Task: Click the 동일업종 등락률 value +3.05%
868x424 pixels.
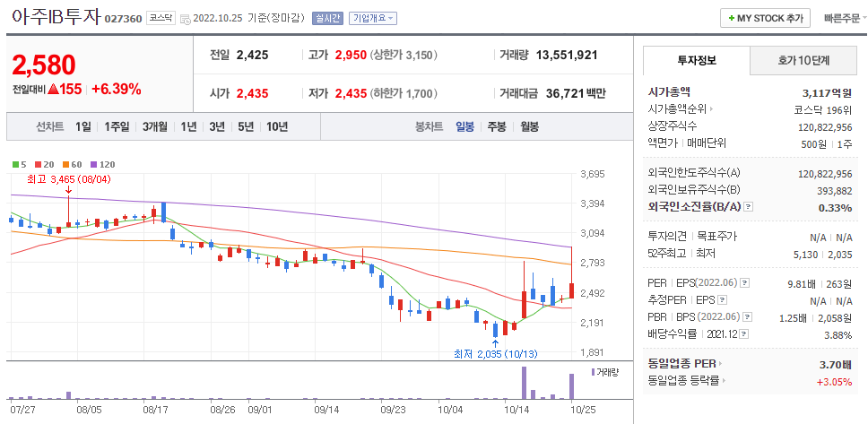Action: tap(834, 381)
